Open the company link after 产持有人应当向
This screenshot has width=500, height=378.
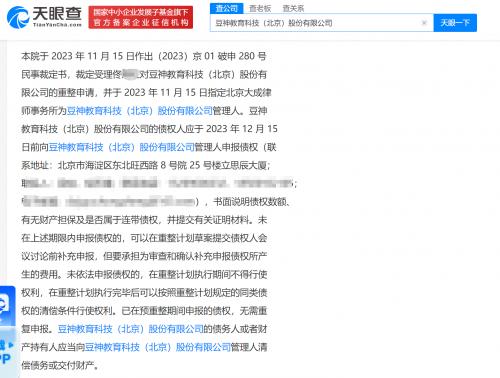click(158, 347)
